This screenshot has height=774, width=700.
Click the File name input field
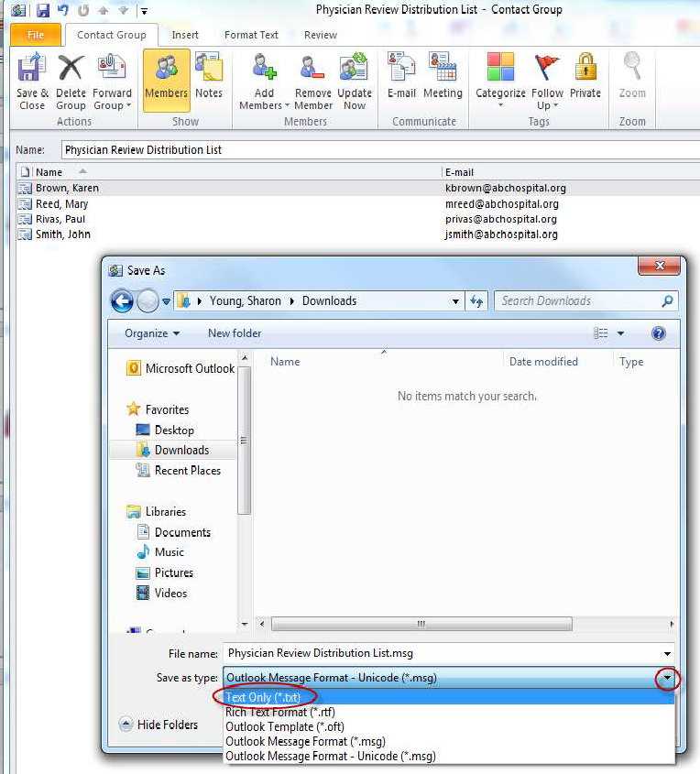pyautogui.click(x=448, y=654)
